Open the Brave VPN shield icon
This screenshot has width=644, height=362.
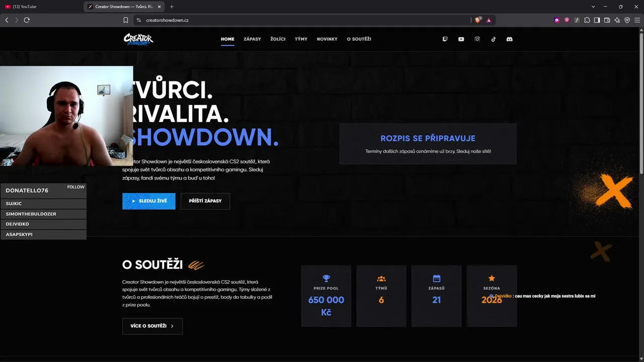[627, 20]
